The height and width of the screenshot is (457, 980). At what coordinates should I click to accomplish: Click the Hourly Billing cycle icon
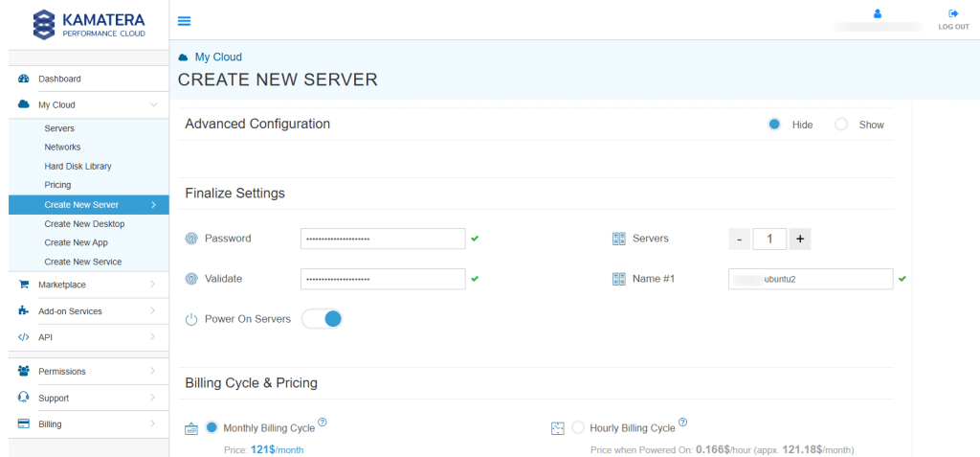(x=558, y=428)
